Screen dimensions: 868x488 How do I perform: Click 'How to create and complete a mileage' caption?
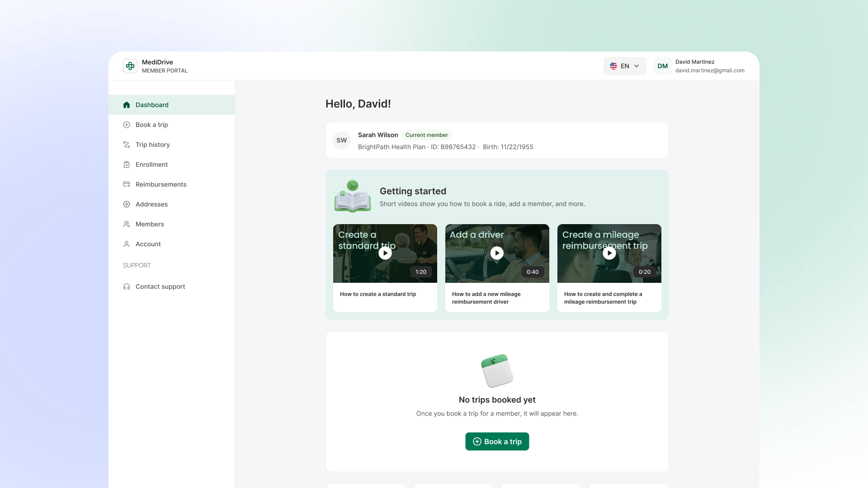point(603,298)
